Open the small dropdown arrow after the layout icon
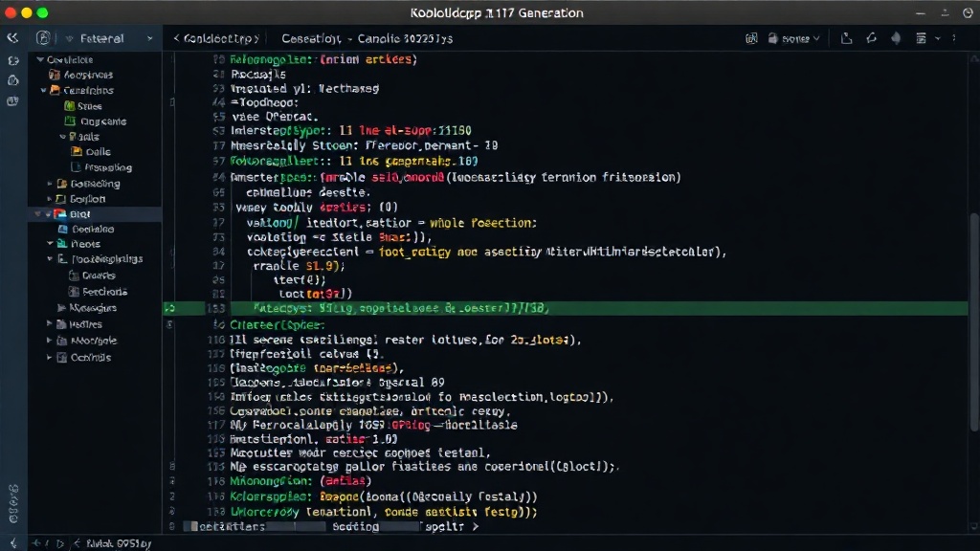The width and height of the screenshot is (980, 551). pos(938,38)
